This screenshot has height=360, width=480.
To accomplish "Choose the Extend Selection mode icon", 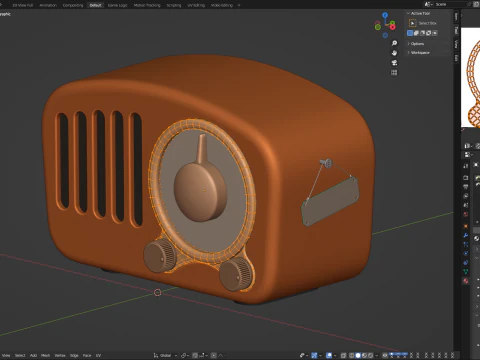I will coord(416,33).
